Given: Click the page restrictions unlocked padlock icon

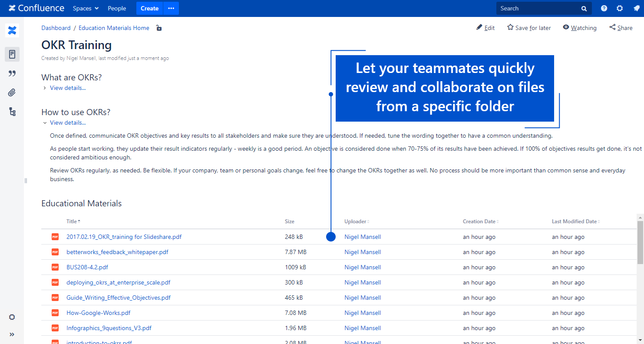Looking at the screenshot, I should click(159, 28).
